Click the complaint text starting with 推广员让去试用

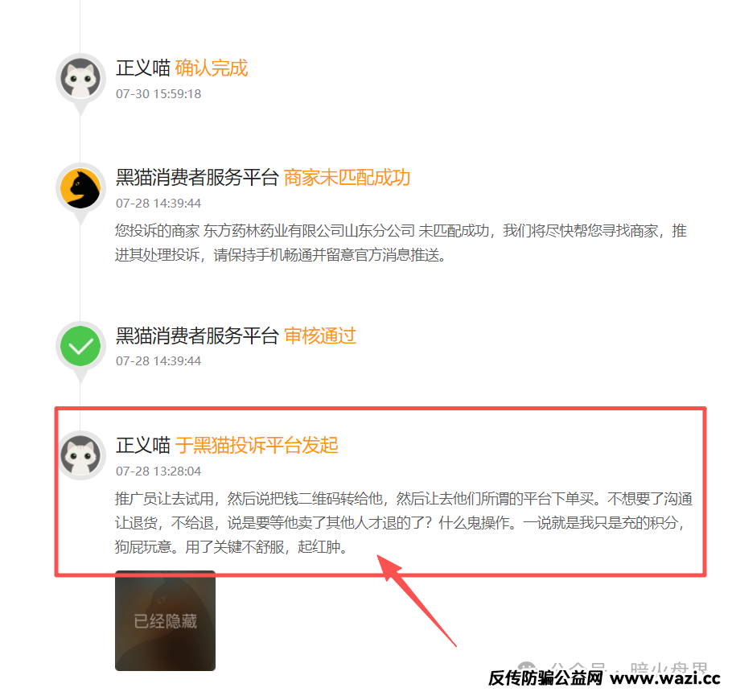pos(404,522)
